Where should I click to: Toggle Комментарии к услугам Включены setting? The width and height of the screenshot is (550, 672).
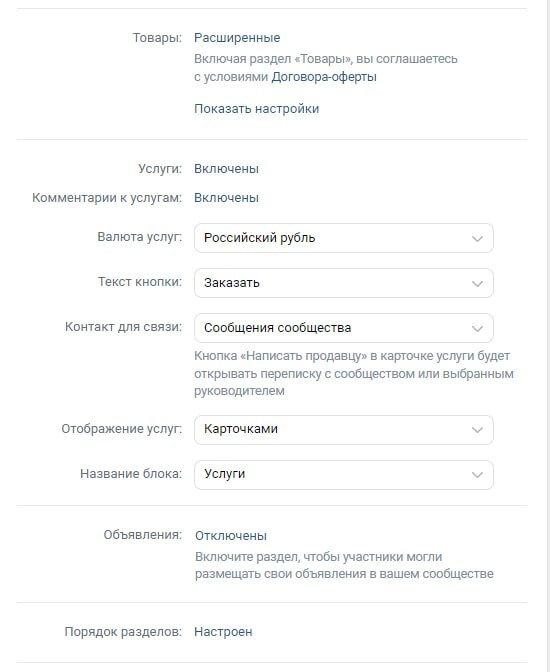[226, 198]
